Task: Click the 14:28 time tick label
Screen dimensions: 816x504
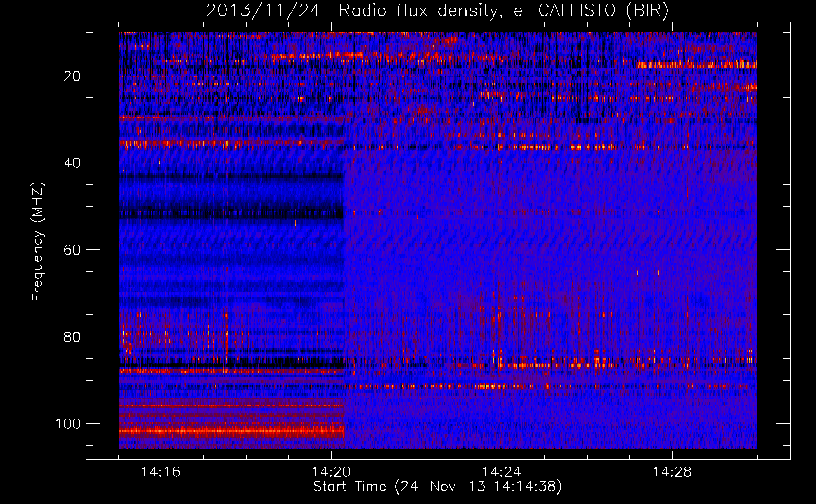Action: click(672, 472)
